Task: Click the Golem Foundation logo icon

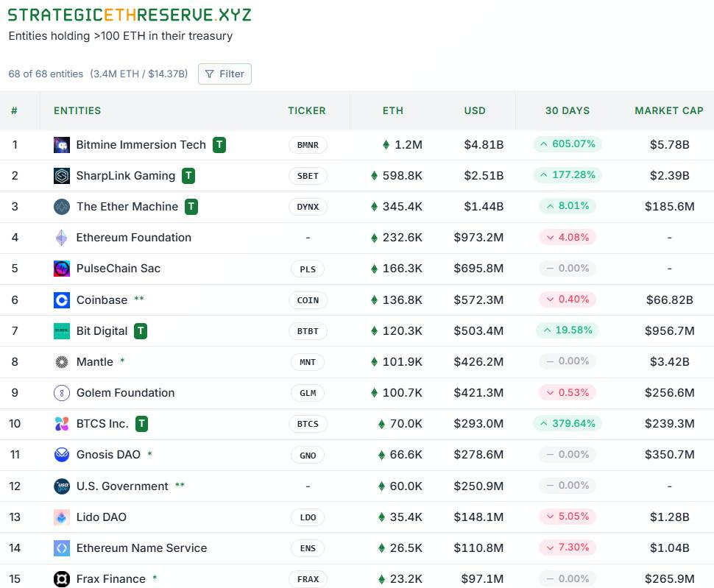Action: pos(62,393)
